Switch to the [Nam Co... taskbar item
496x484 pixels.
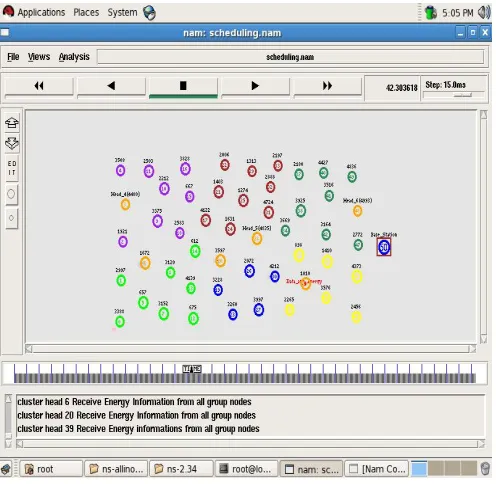coord(377,469)
